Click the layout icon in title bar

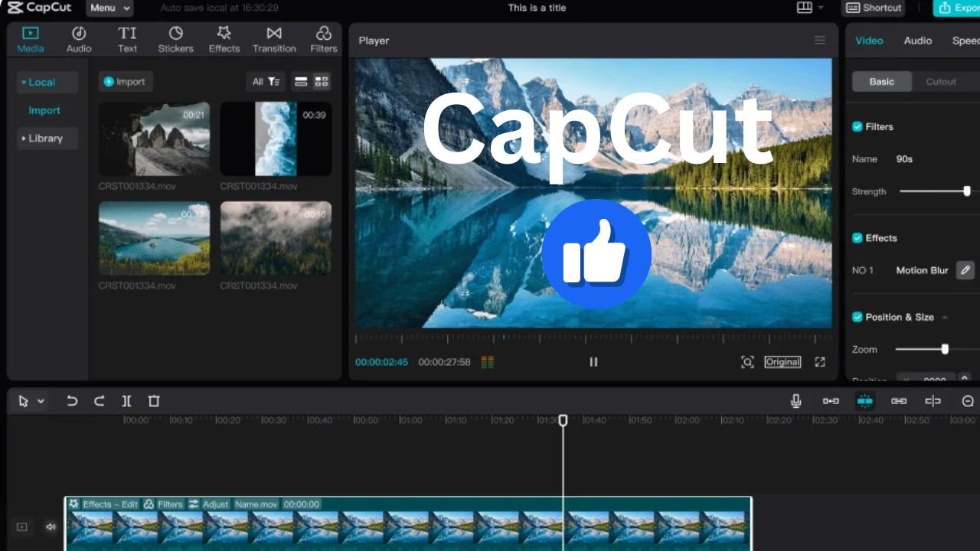(804, 8)
